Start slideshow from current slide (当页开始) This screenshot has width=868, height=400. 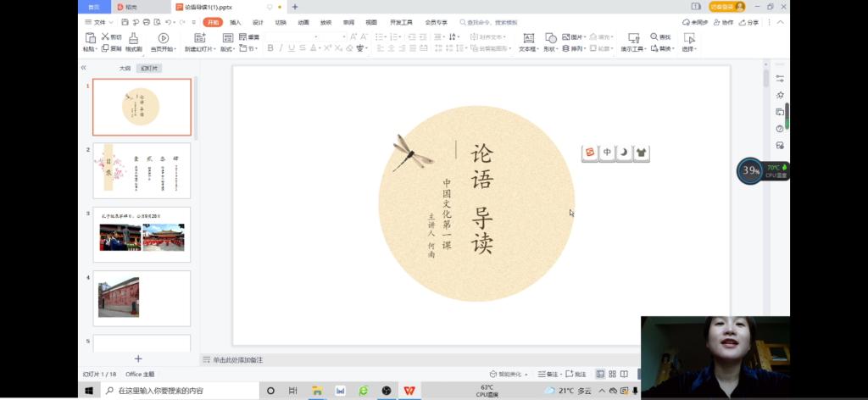click(164, 38)
